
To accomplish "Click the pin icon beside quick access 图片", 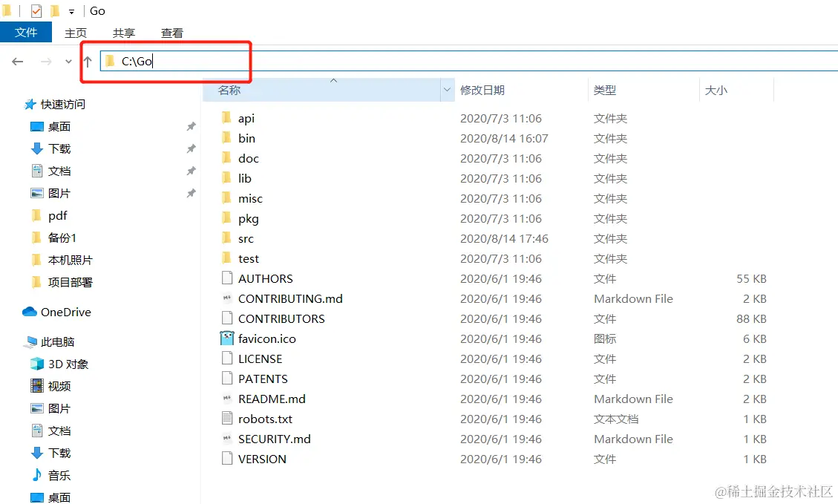I will click(191, 194).
